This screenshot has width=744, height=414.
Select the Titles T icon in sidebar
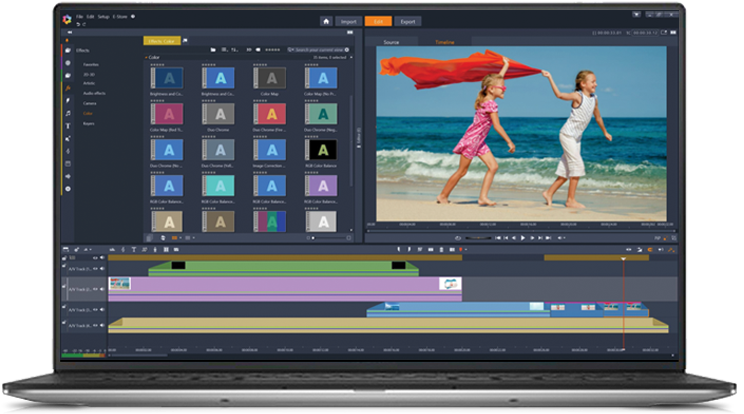[x=68, y=126]
